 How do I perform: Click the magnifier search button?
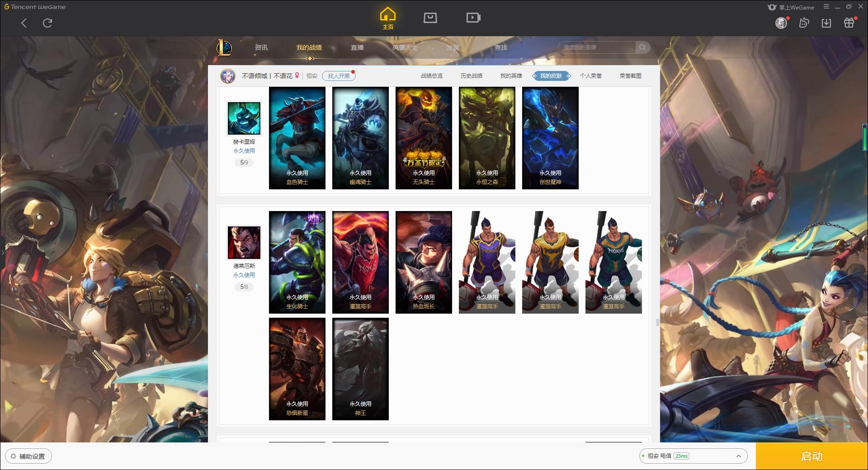click(x=642, y=47)
